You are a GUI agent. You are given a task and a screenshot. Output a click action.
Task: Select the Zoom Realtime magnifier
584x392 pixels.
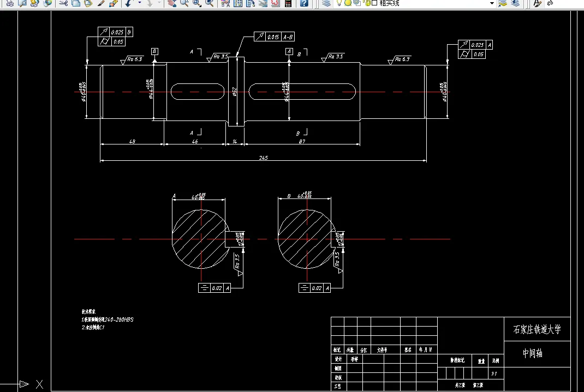[184, 3]
